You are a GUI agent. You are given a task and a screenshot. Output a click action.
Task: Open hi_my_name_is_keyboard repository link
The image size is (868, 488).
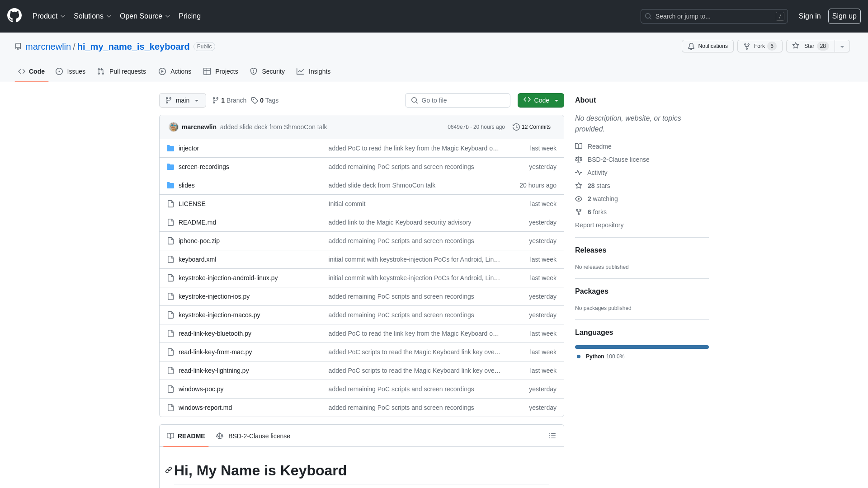(x=133, y=47)
